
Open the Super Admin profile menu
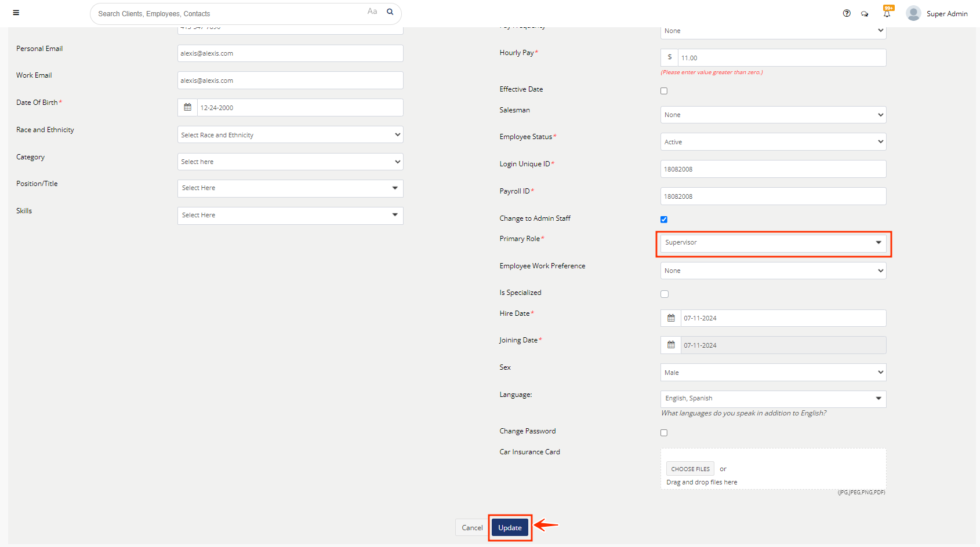(937, 13)
